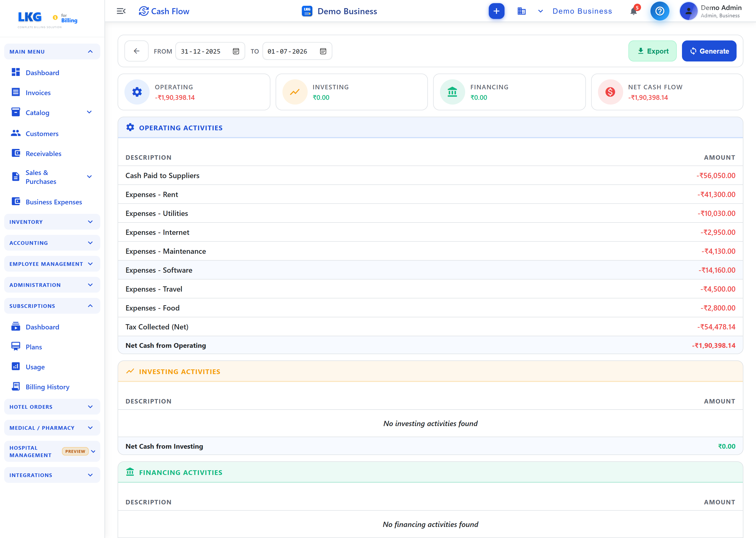Image resolution: width=756 pixels, height=538 pixels.
Task: Click the Export button
Action: [652, 51]
